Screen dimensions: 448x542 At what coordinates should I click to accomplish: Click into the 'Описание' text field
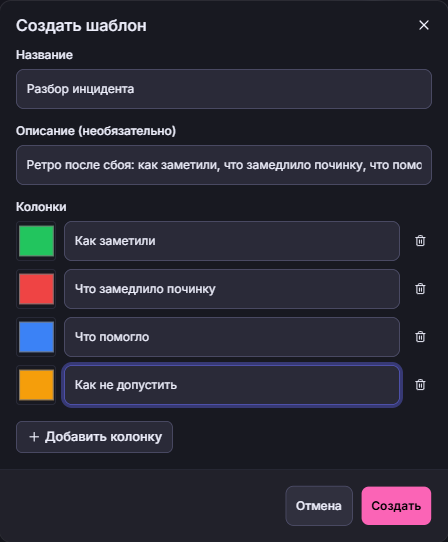coord(224,165)
